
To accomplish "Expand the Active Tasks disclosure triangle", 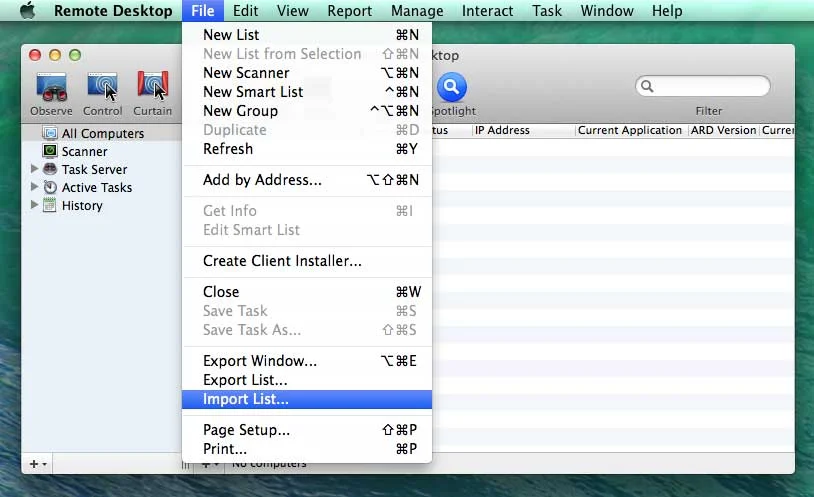I will click(x=35, y=187).
